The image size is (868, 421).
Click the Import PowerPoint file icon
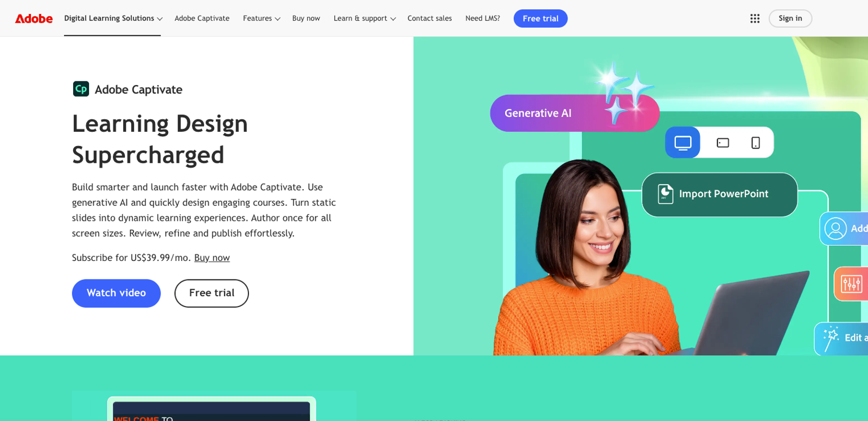coord(665,194)
